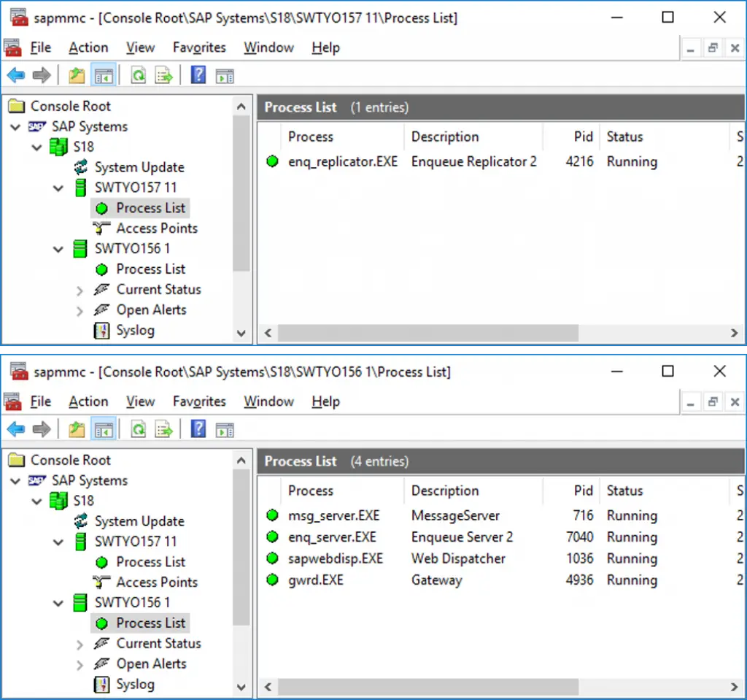Select Syslog in top window tree

[x=135, y=331]
